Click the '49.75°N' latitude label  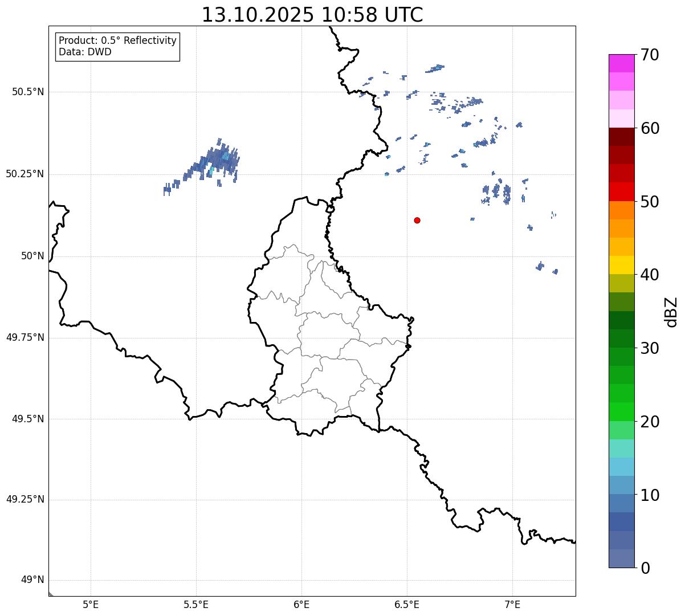tap(25, 337)
